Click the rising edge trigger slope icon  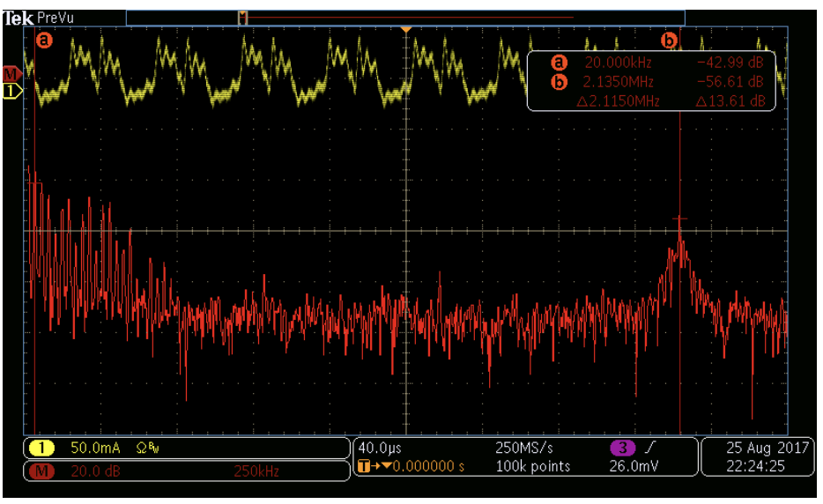(x=649, y=448)
